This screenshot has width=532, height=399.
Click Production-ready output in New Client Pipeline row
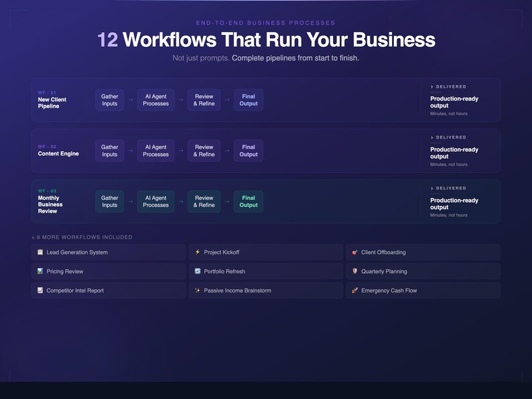point(454,102)
